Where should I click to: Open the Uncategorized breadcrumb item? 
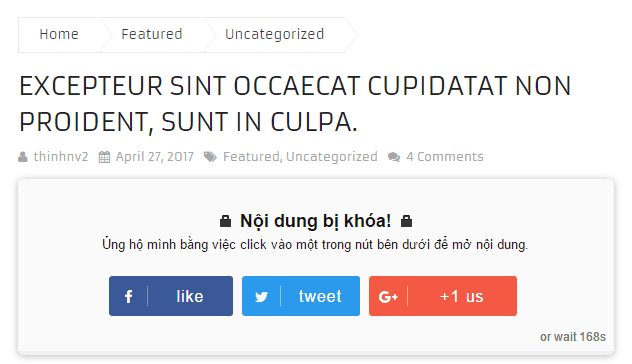274,35
